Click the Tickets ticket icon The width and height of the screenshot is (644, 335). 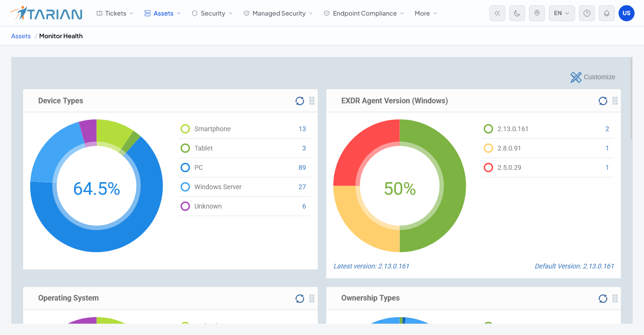coord(99,13)
